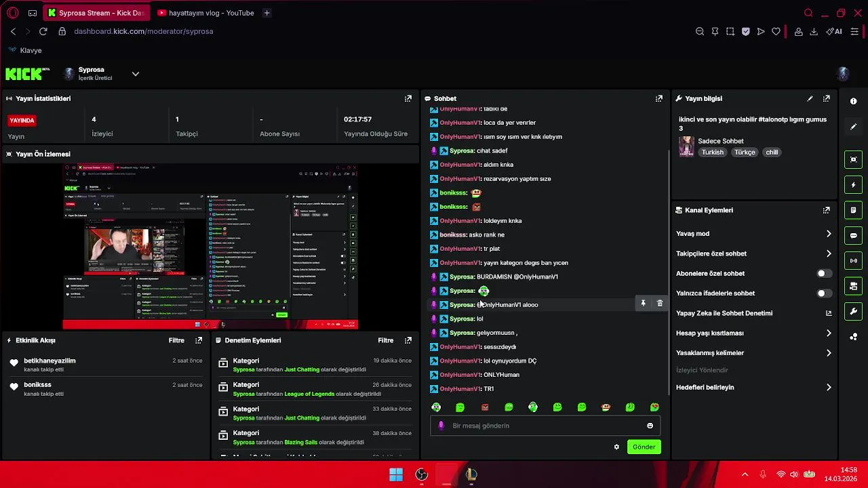Click the Turkish tag
Viewport: 868px width, 488px height.
tap(712, 152)
